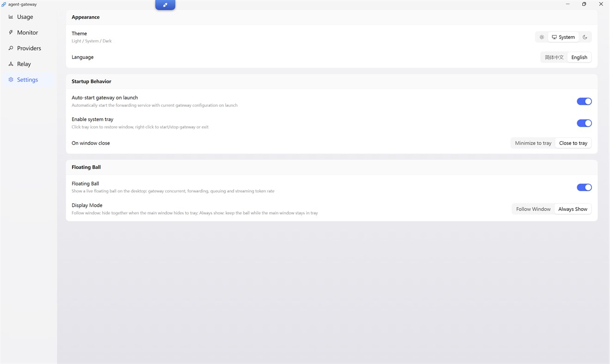Click the Usage chart icon in sidebar
The image size is (610, 364).
coord(11,17)
